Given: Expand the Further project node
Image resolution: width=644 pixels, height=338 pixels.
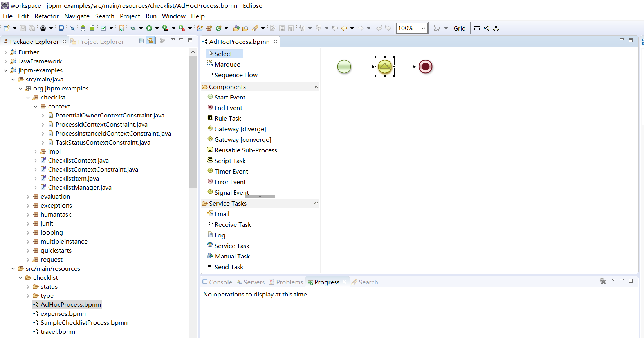Looking at the screenshot, I should [x=5, y=52].
